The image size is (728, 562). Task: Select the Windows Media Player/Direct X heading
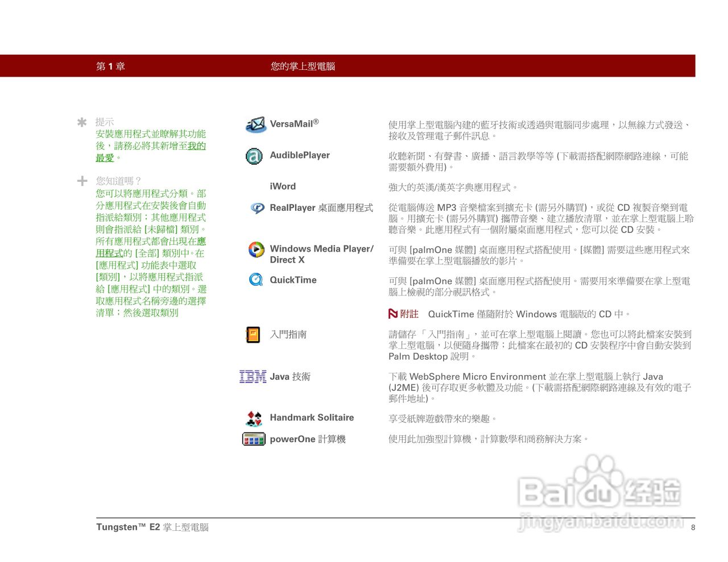point(322,255)
